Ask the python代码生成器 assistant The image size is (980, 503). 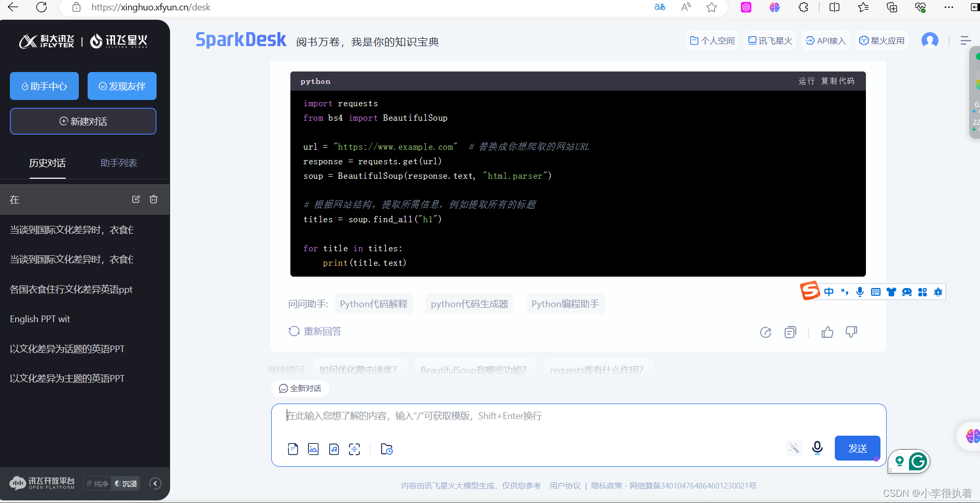[x=469, y=304]
